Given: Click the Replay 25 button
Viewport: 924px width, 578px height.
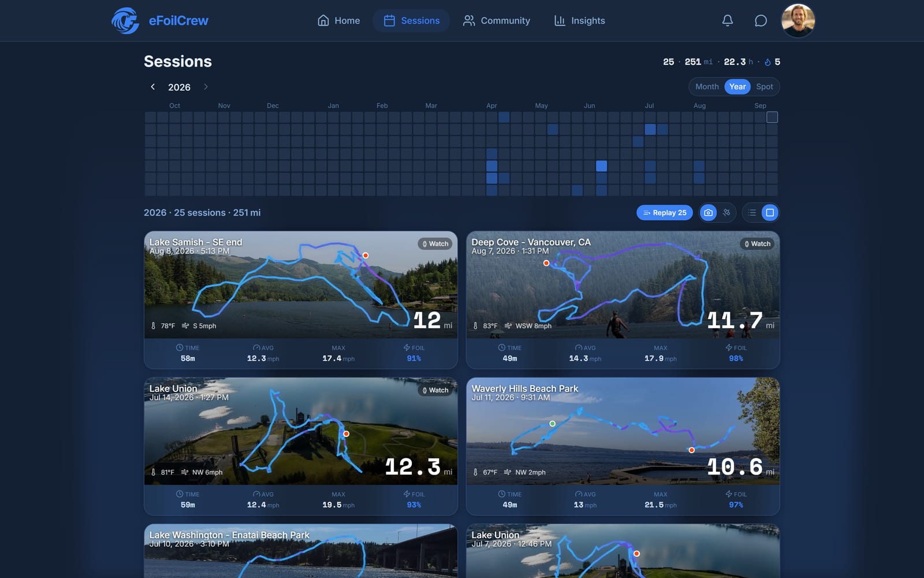Looking at the screenshot, I should (665, 213).
